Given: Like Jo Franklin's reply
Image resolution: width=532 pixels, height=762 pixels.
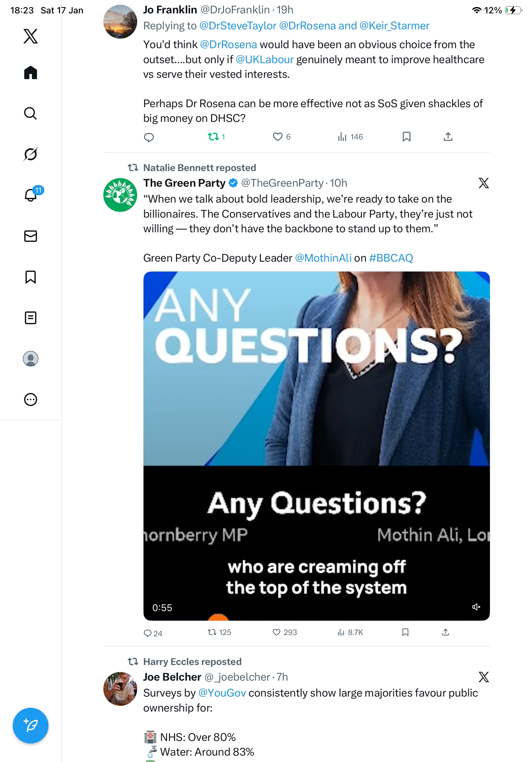Looking at the screenshot, I should tap(277, 137).
